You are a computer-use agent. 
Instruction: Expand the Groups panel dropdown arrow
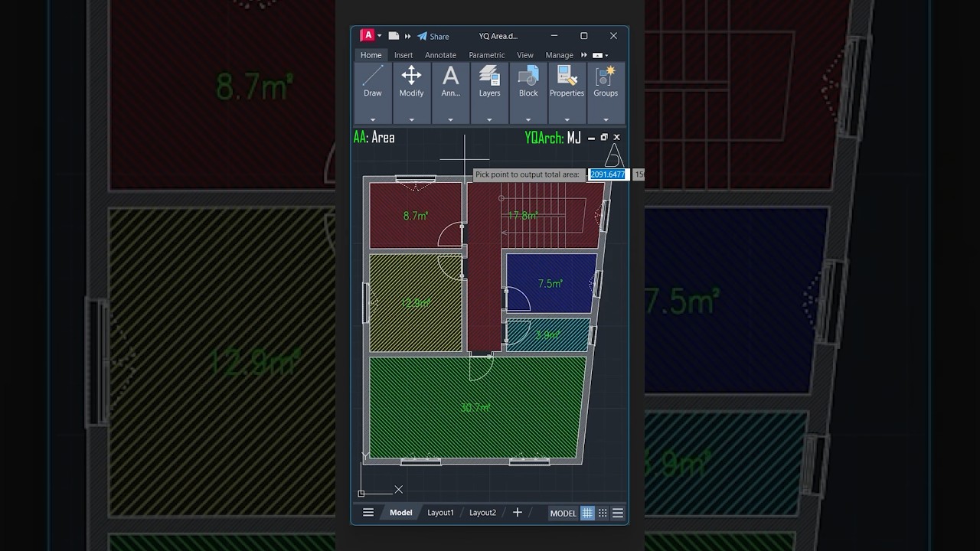click(x=606, y=119)
